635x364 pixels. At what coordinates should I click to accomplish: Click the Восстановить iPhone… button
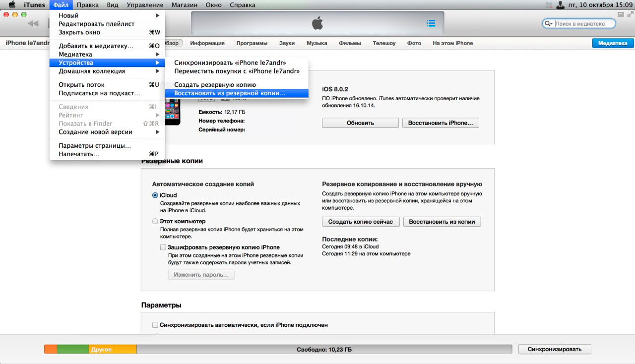click(x=441, y=123)
